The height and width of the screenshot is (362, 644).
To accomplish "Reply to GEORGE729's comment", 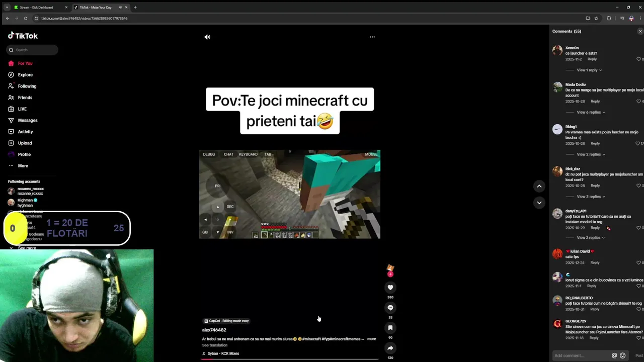I will coord(594,338).
